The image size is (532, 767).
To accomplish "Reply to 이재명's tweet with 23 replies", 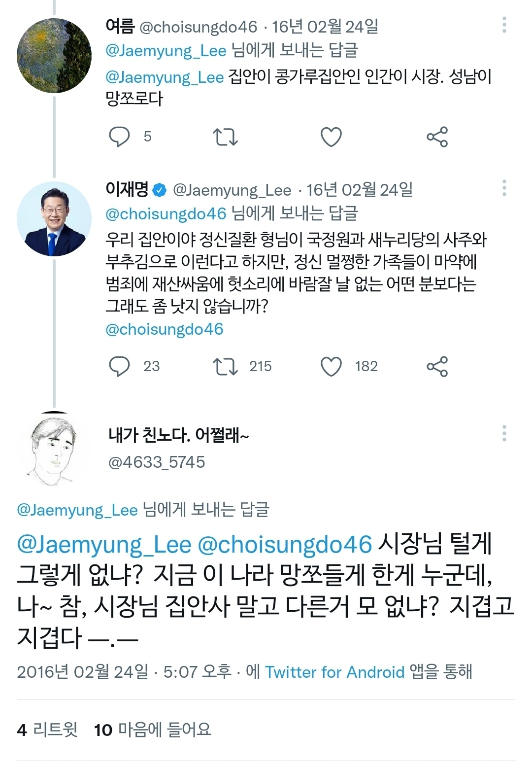I will tap(119, 366).
